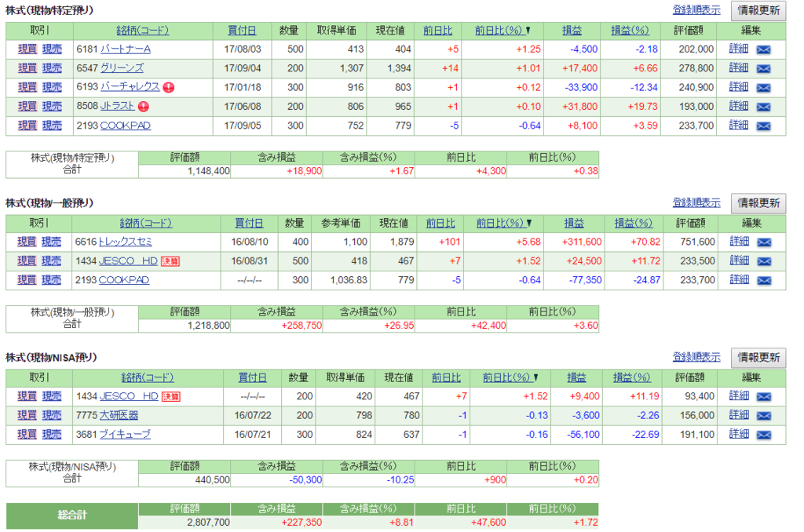Open 登録順表示 link in 一般預り section
Screen dimensions: 804x532
click(x=696, y=202)
